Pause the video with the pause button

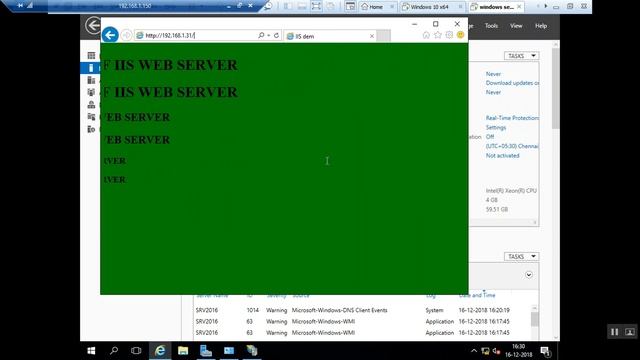(614, 332)
